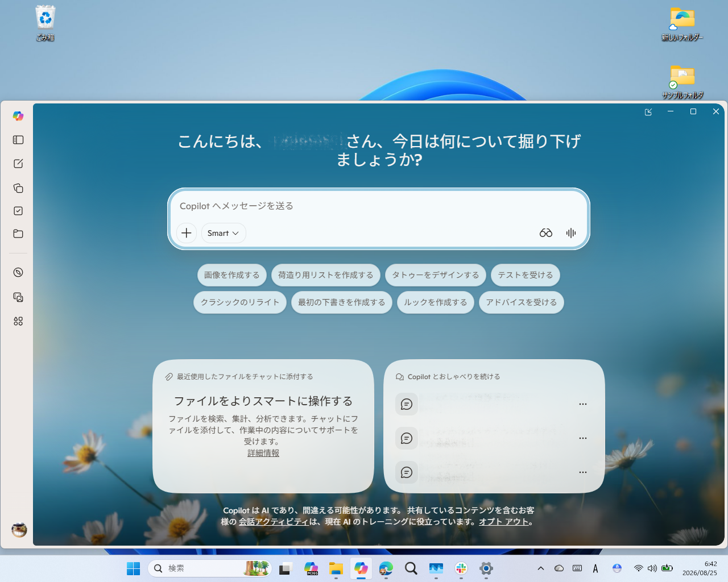Open the Windows Start button

coord(134,568)
